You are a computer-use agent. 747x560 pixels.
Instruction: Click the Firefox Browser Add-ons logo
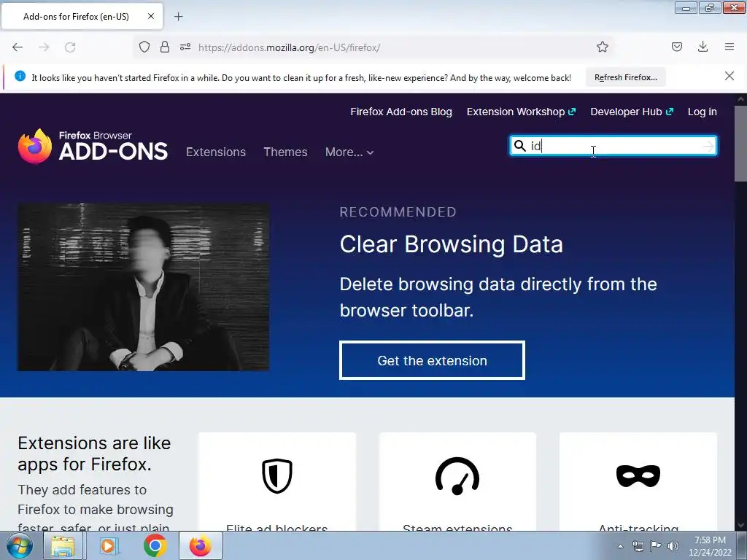tap(93, 146)
